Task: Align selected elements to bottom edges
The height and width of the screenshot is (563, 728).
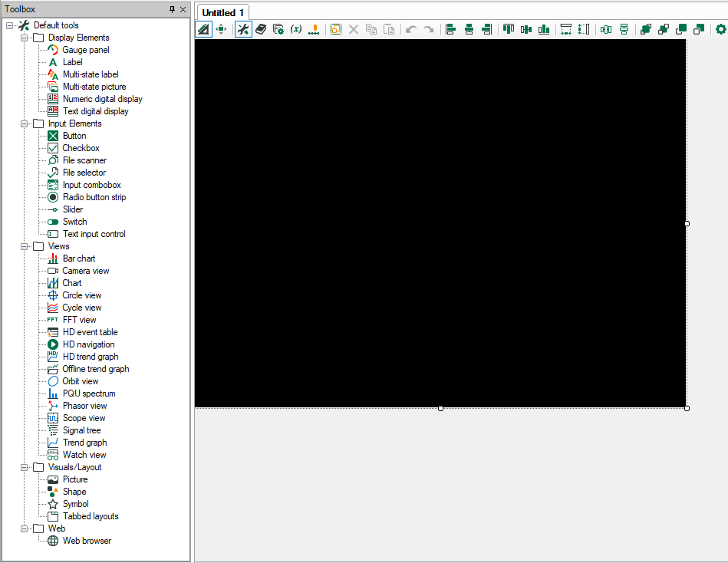Action: (544, 29)
